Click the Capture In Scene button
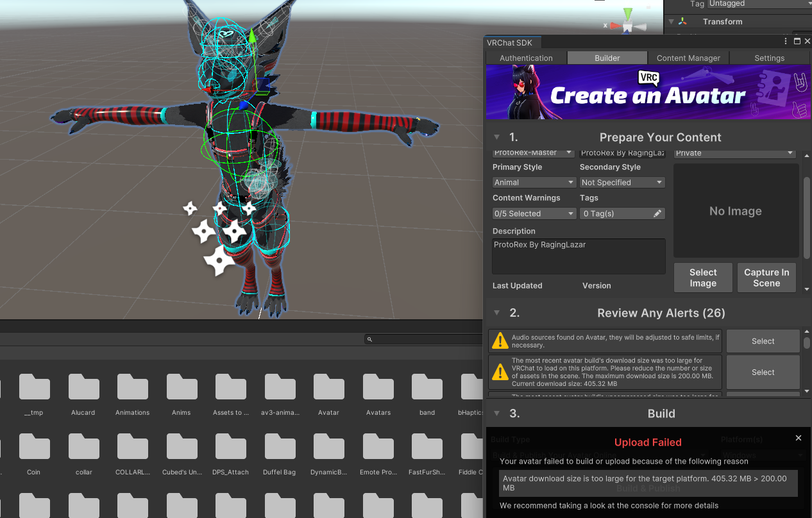Image resolution: width=812 pixels, height=518 pixels. [x=766, y=278]
